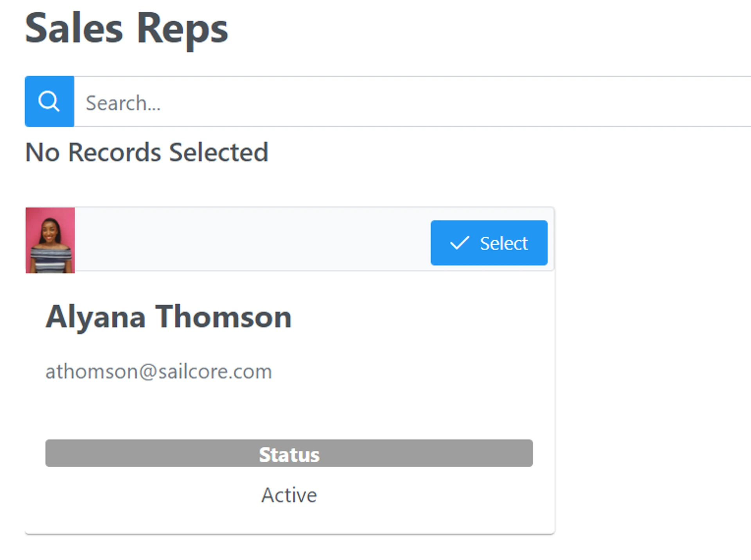Click the Sales Reps page title

point(126,29)
